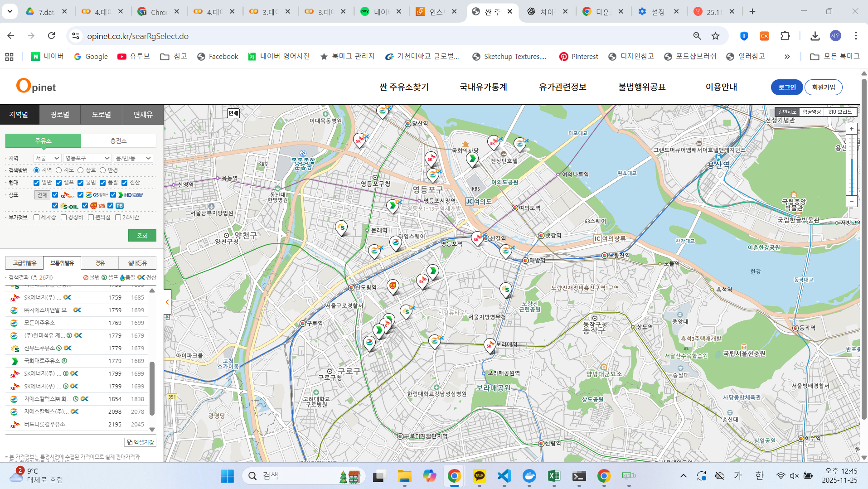
Task: Switch map to 항공영상 view
Action: click(x=812, y=112)
